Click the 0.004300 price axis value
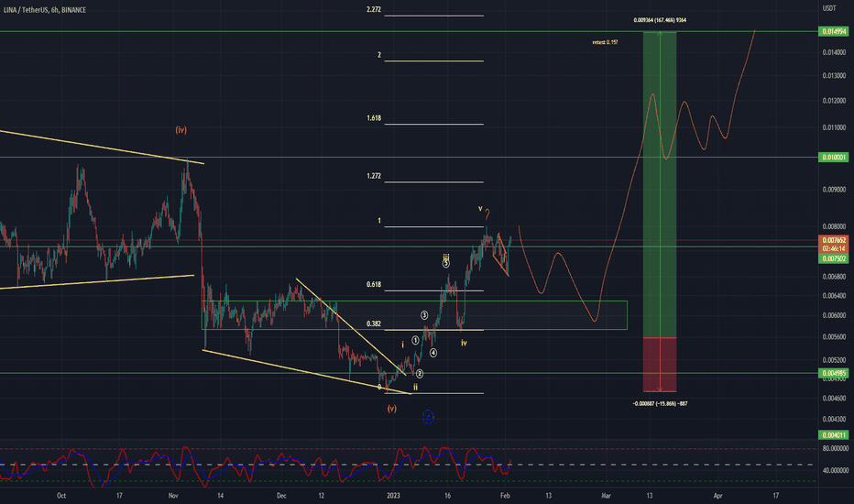 834,419
